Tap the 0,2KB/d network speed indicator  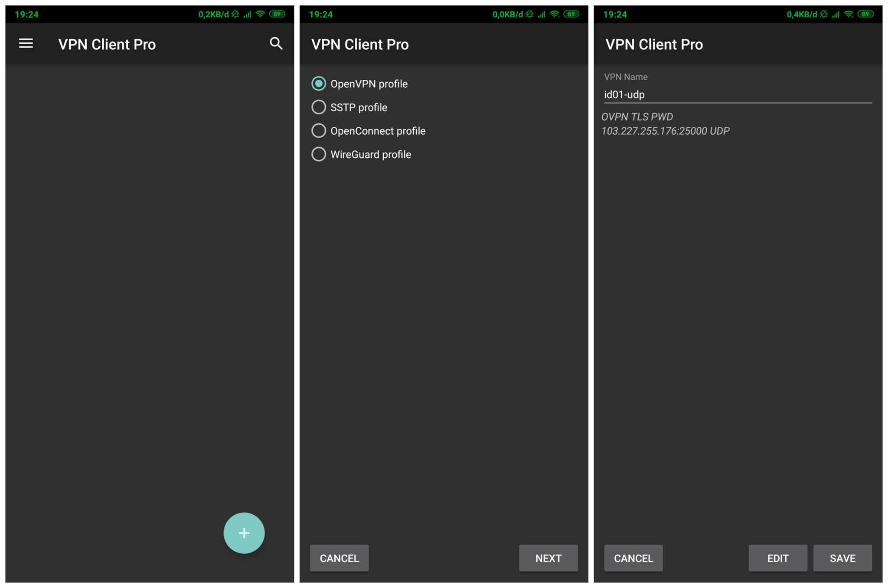pos(213,14)
